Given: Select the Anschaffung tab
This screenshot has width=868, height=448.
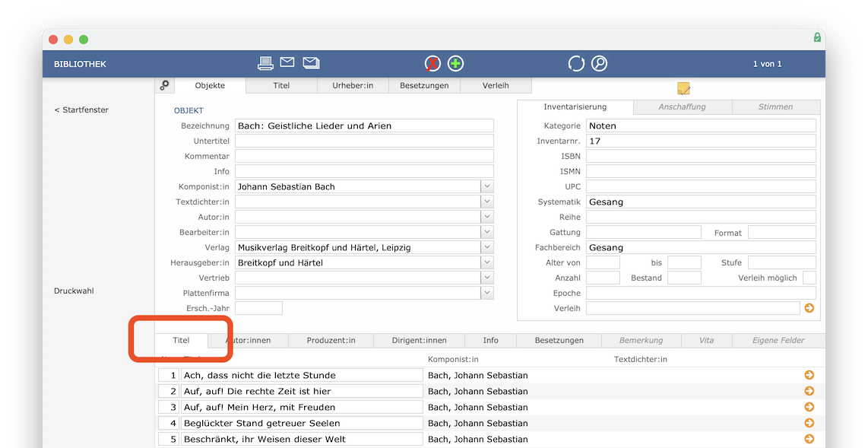Looking at the screenshot, I should [682, 107].
